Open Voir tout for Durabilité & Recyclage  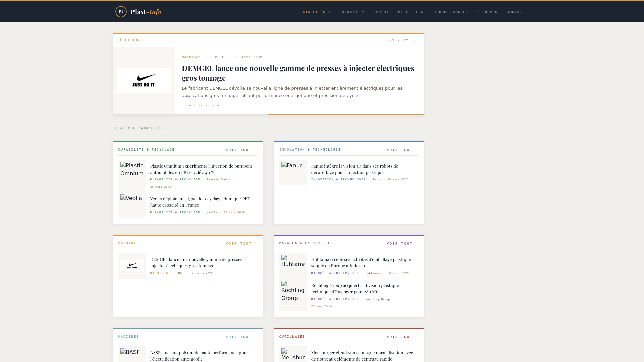pyautogui.click(x=241, y=150)
